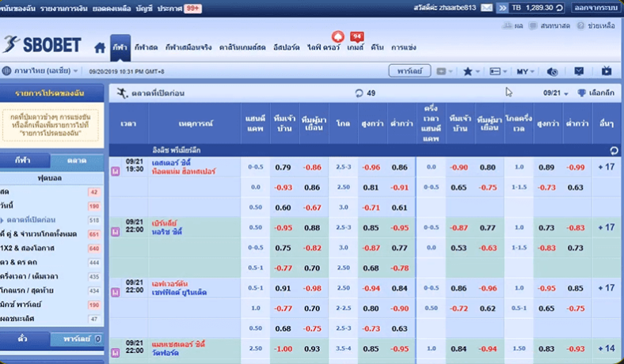Open the อีสปอร์ต menu item
The height and width of the screenshot is (364, 624).
click(x=286, y=47)
